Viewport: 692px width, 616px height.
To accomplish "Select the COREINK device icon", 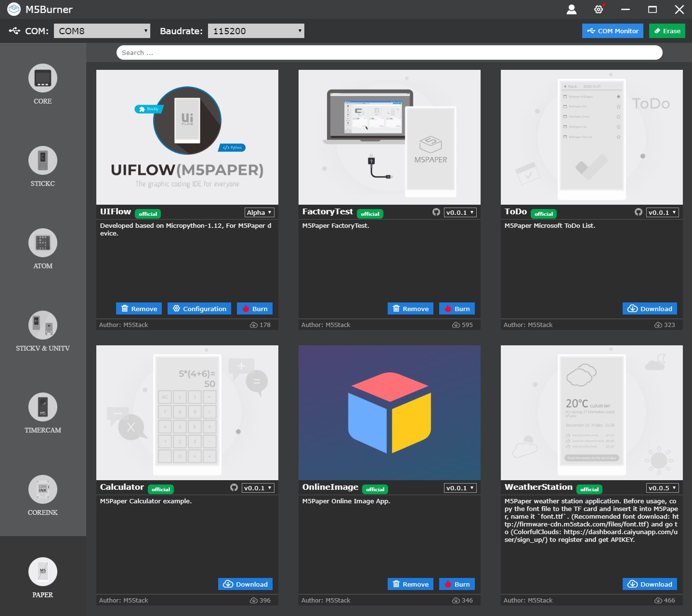I will (43, 489).
